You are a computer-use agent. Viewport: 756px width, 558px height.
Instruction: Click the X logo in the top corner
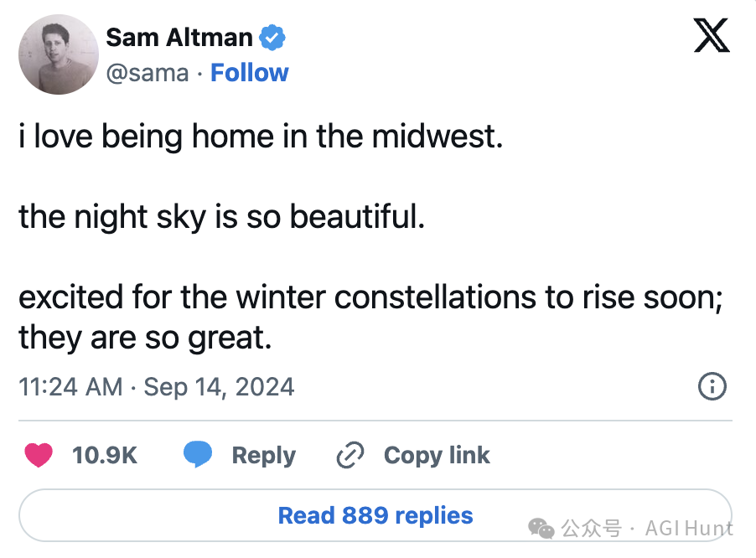(712, 36)
